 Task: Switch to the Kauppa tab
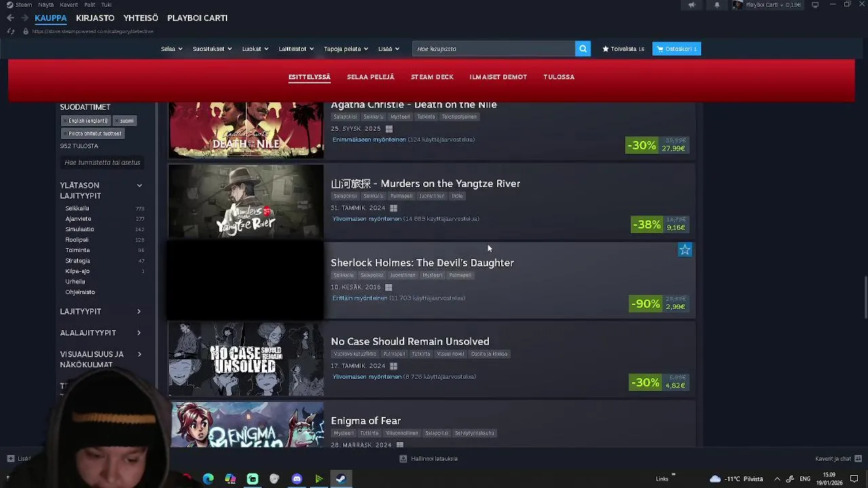point(51,18)
